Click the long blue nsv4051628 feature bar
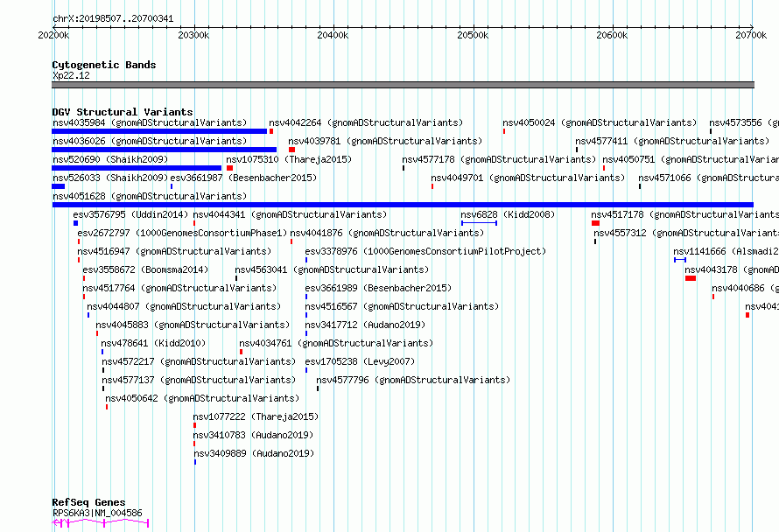 403,205
